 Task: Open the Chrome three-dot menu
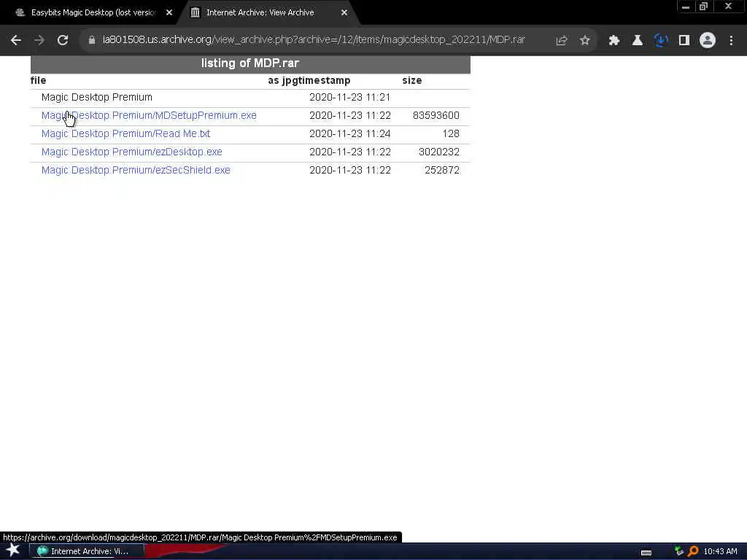[731, 41]
